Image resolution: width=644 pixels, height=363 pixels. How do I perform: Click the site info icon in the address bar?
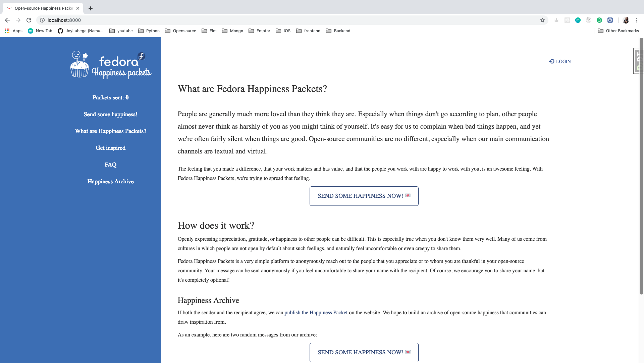pos(42,20)
